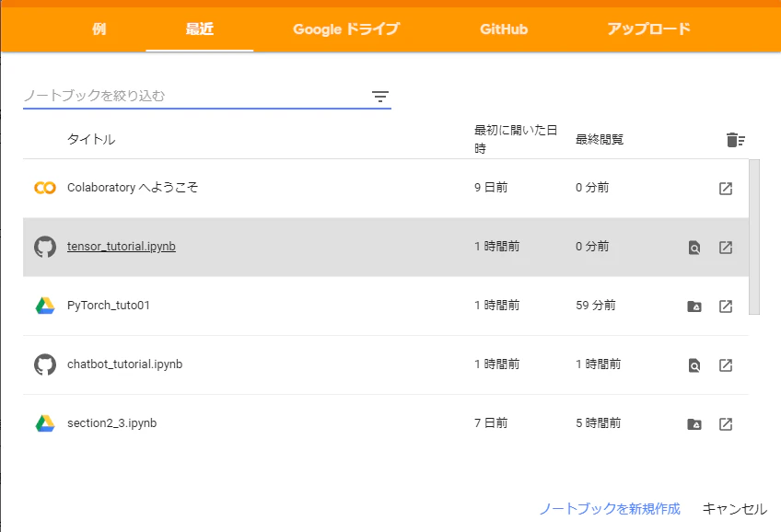The image size is (781, 532).
Task: Click the 最終閲覧 column header
Action: 600,139
